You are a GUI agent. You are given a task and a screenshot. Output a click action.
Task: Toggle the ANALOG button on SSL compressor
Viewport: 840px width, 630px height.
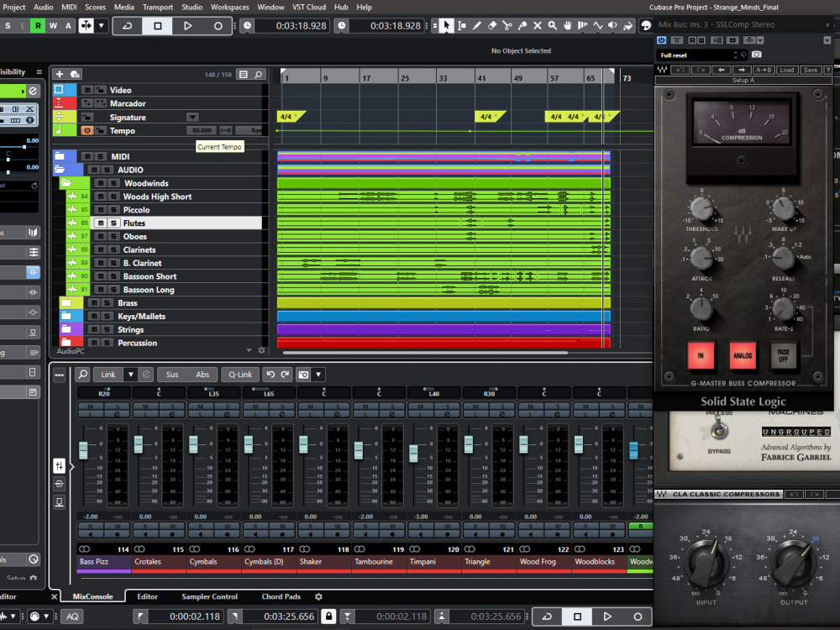[x=743, y=355]
